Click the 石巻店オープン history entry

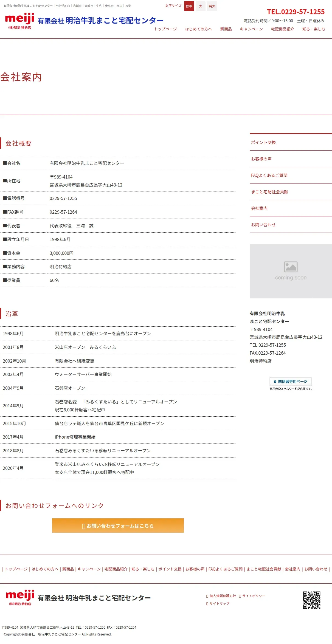70,388
